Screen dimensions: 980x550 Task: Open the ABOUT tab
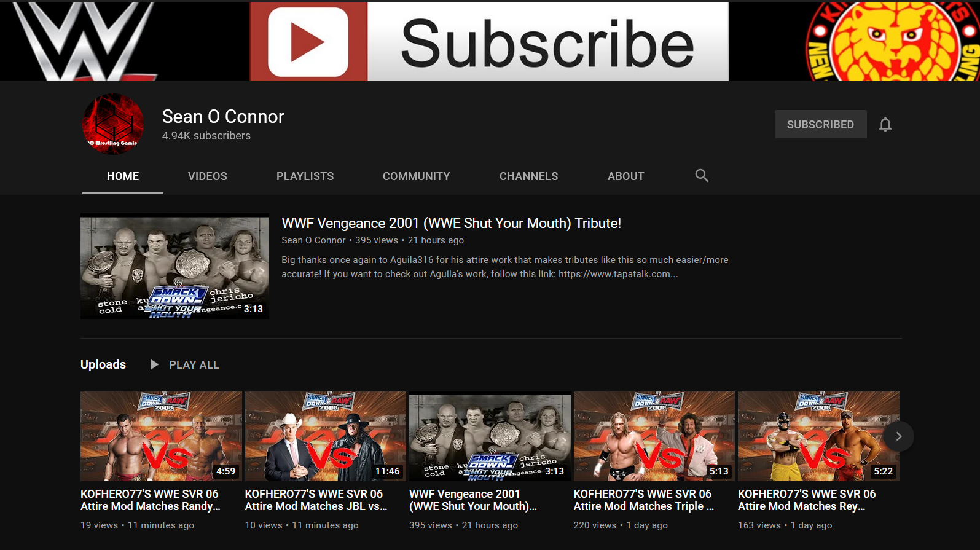[x=625, y=176]
